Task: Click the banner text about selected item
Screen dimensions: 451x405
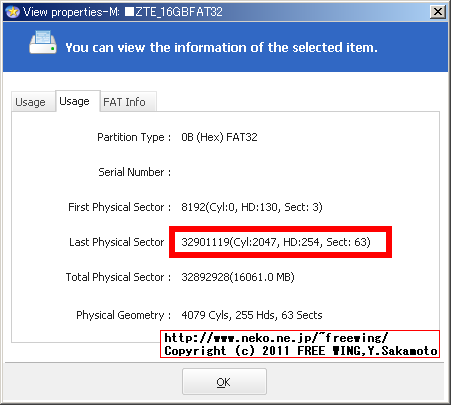Action: tap(221, 48)
